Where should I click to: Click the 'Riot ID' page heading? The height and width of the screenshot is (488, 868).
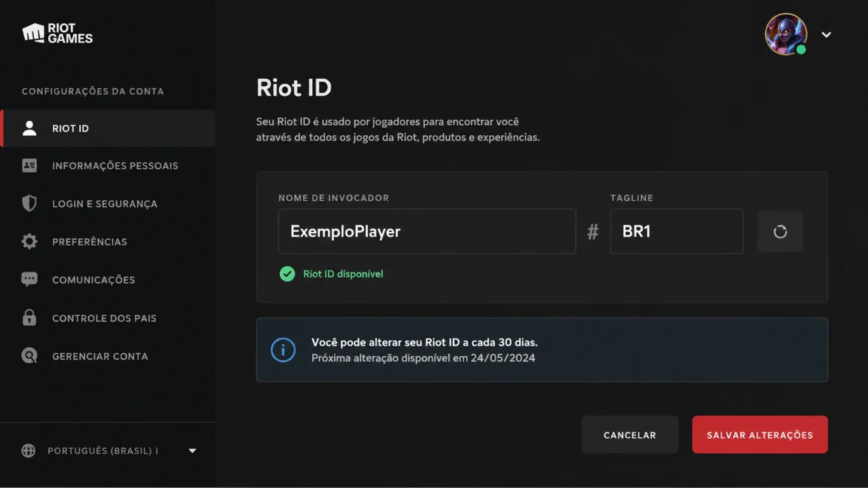(294, 88)
